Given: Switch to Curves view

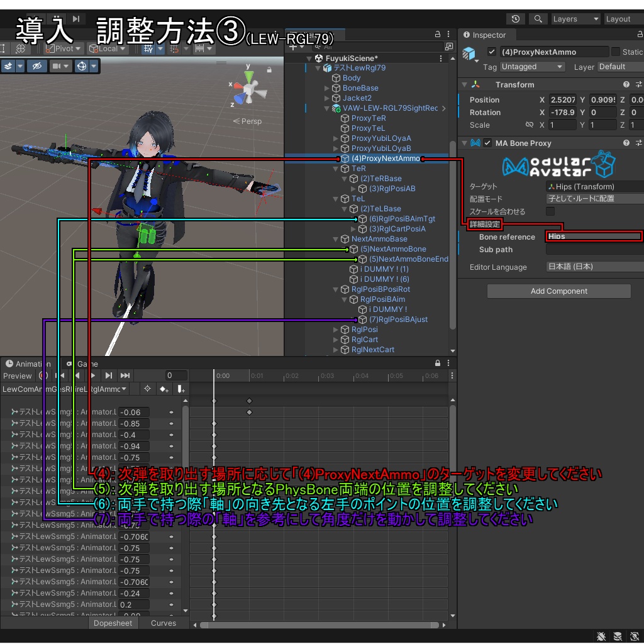Looking at the screenshot, I should pyautogui.click(x=164, y=623).
